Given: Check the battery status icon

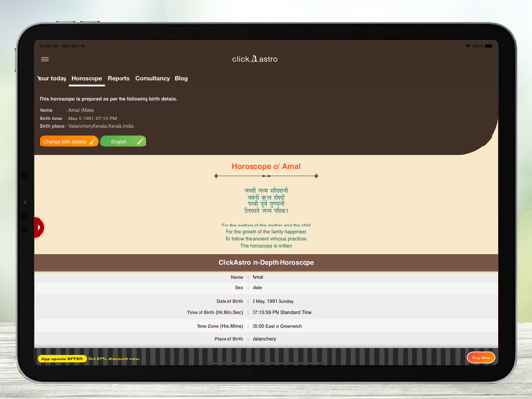Looking at the screenshot, I should (489, 46).
